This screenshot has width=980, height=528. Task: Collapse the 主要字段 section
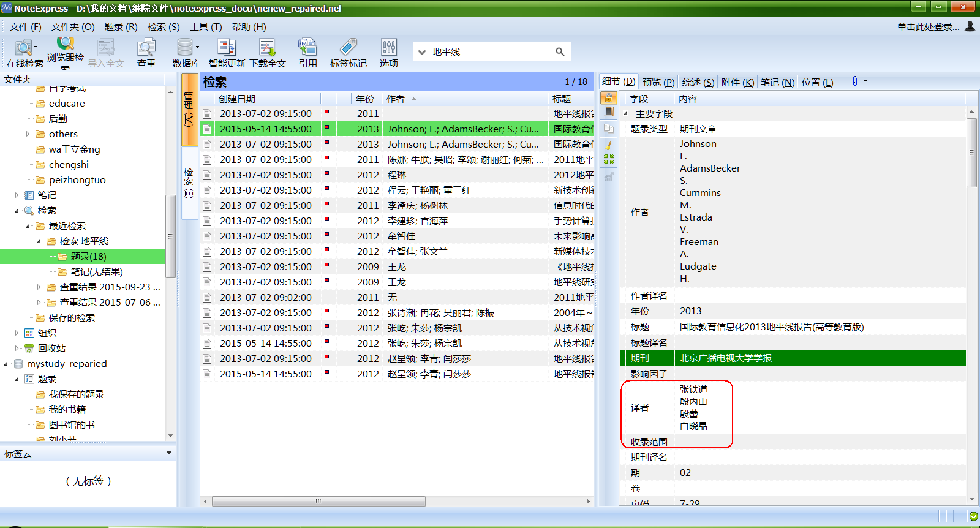point(626,114)
